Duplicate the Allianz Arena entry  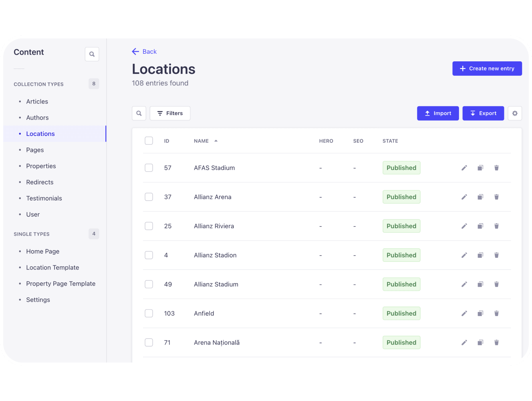[x=480, y=197]
